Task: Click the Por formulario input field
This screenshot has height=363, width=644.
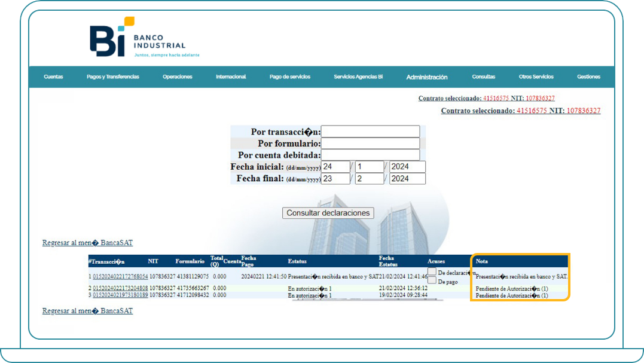Action: tap(371, 144)
